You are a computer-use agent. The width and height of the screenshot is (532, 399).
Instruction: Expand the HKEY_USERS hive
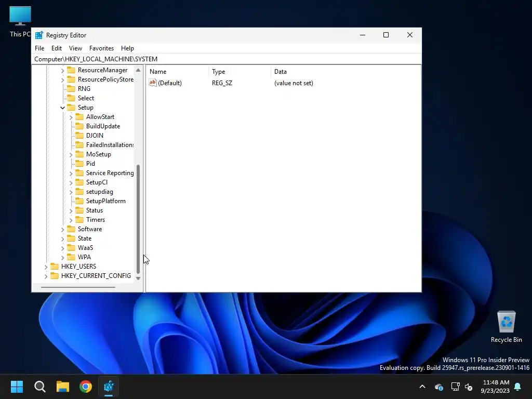point(46,267)
